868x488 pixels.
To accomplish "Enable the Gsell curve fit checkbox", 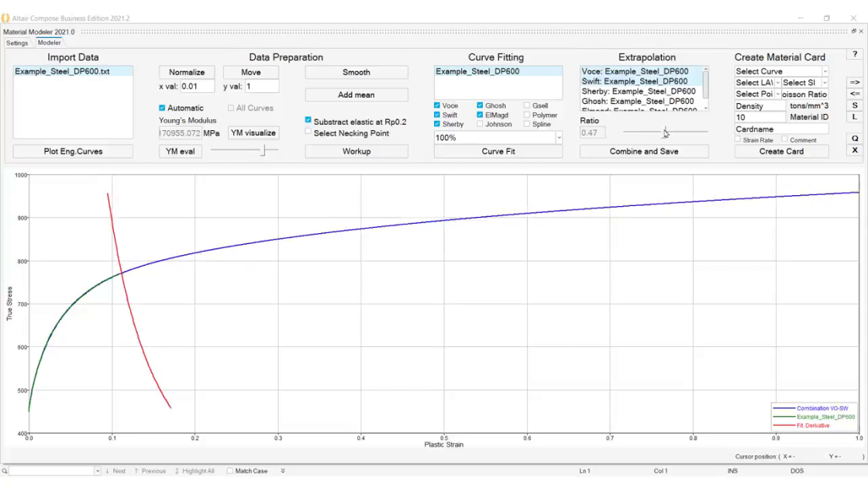I will [527, 105].
